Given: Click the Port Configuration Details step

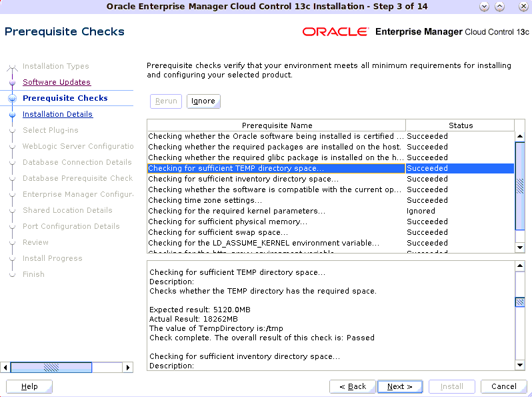Looking at the screenshot, I should [x=71, y=226].
